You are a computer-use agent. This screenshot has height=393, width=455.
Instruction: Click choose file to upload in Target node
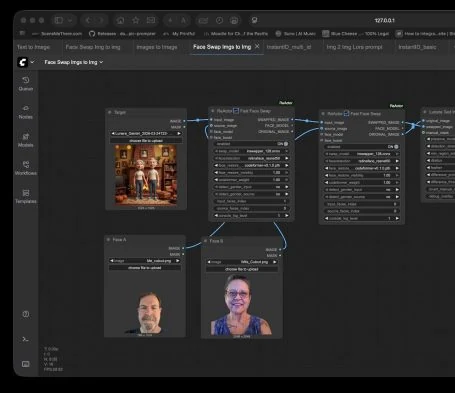click(146, 141)
